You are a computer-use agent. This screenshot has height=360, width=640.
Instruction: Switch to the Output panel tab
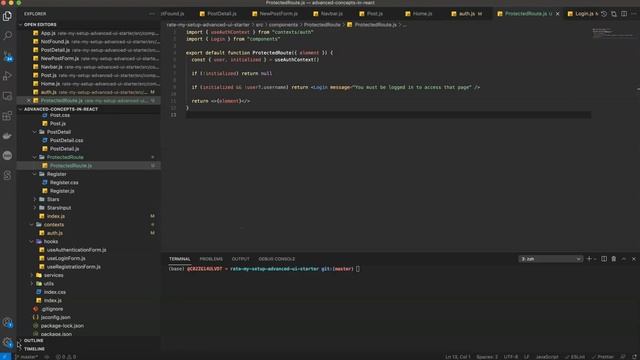240,259
